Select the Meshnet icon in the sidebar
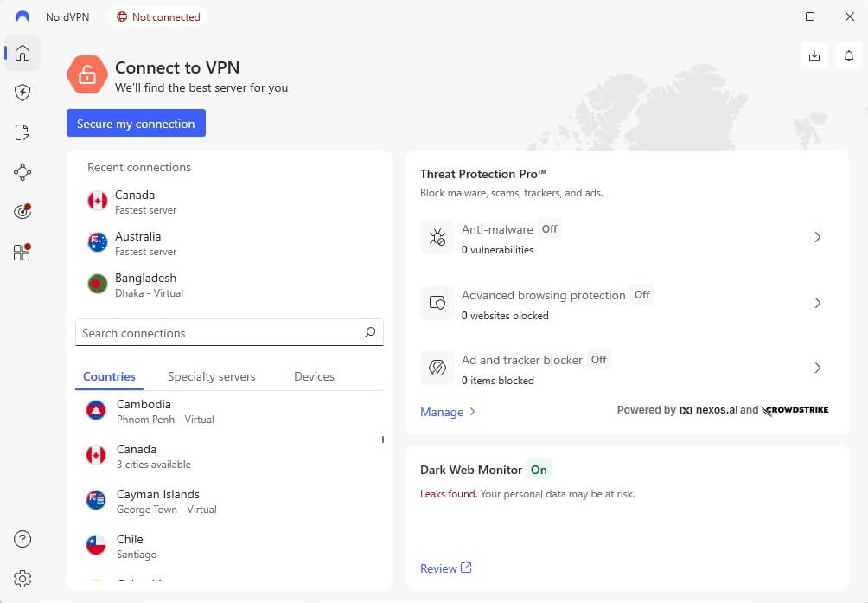 click(22, 172)
